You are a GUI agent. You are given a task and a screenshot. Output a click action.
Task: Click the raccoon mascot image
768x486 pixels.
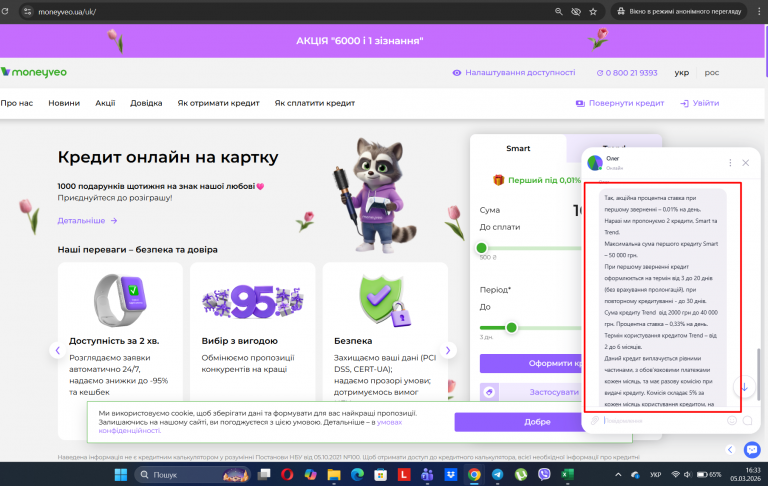pyautogui.click(x=375, y=194)
